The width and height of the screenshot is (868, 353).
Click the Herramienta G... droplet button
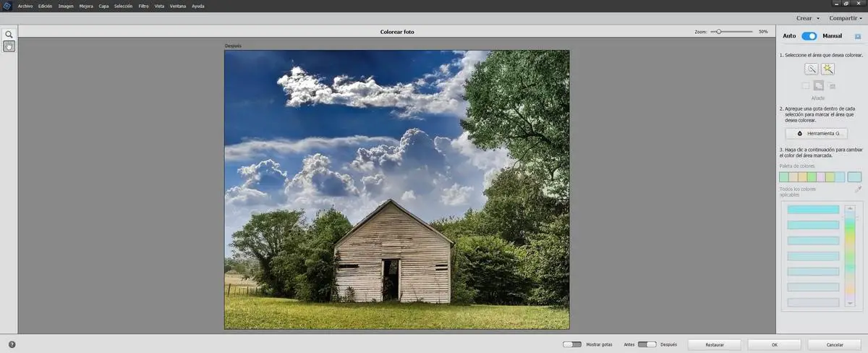[x=816, y=133]
